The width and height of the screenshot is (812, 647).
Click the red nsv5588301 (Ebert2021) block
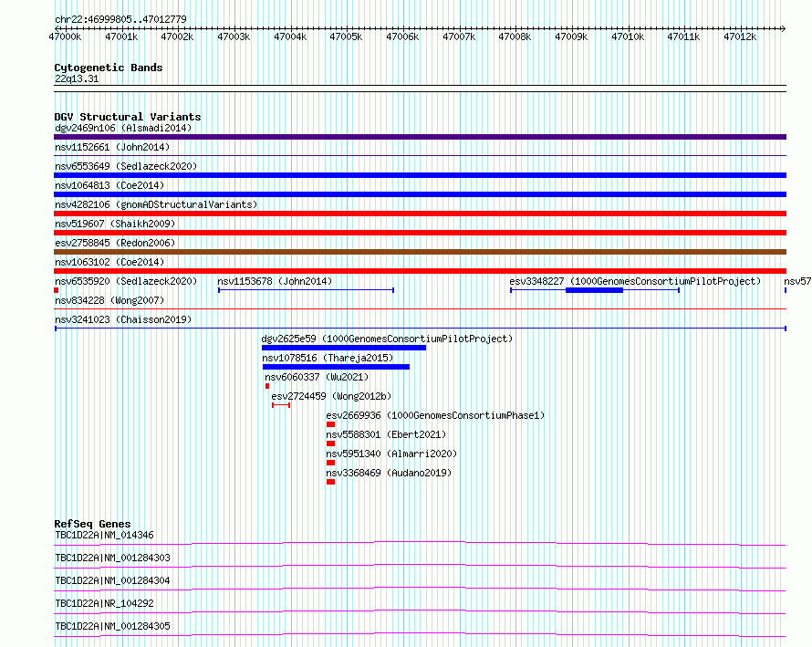(x=331, y=444)
